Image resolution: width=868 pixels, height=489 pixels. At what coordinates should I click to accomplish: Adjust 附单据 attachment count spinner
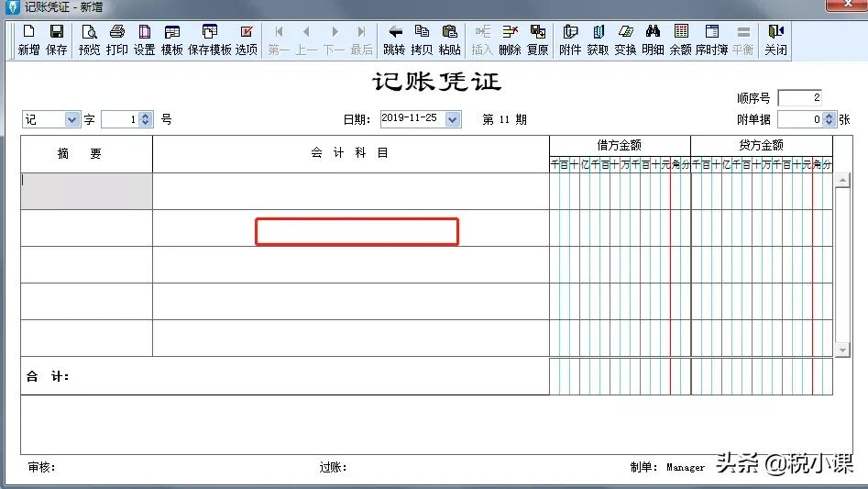829,119
